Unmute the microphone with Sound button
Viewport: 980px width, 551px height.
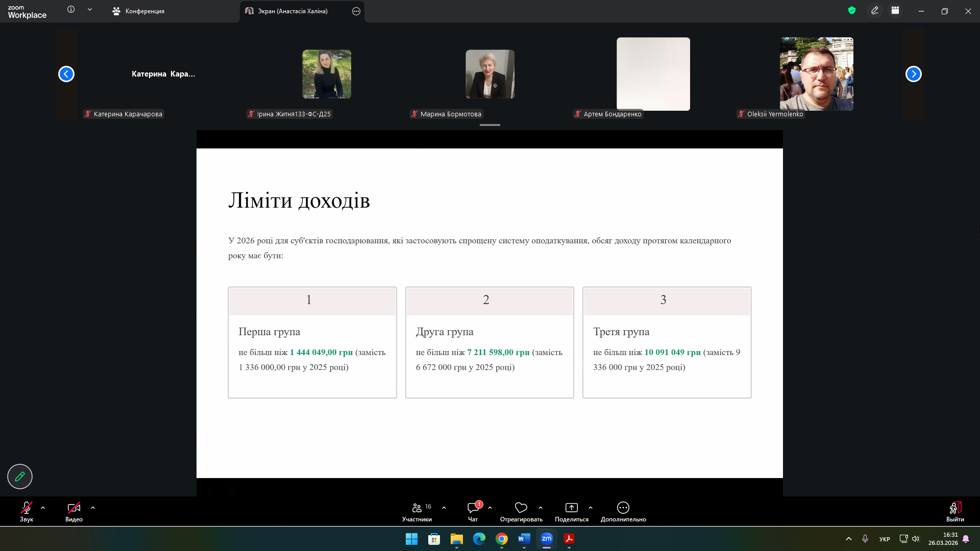(x=26, y=508)
